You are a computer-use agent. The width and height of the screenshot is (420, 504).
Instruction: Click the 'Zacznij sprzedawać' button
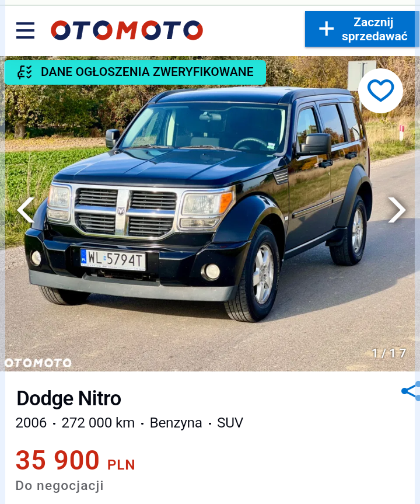[360, 29]
